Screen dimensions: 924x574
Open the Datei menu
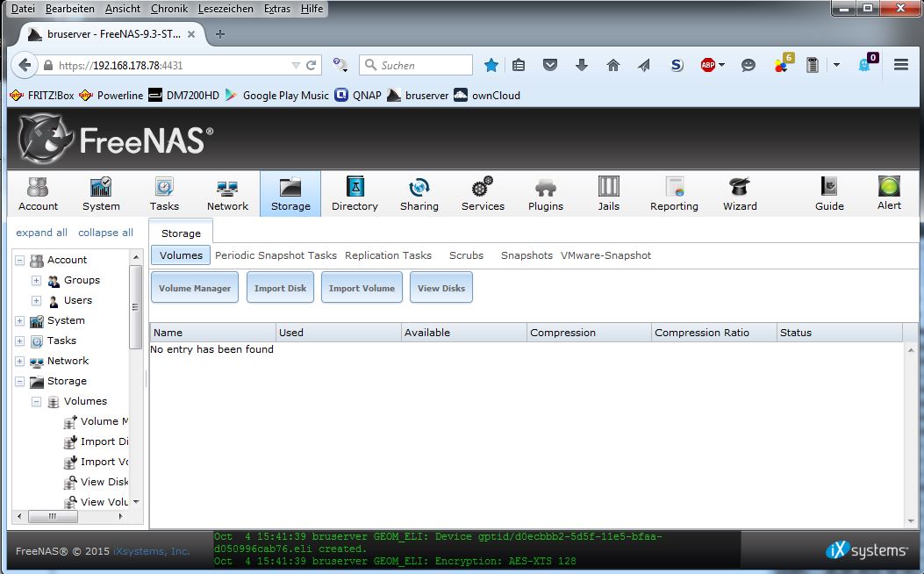pos(23,9)
